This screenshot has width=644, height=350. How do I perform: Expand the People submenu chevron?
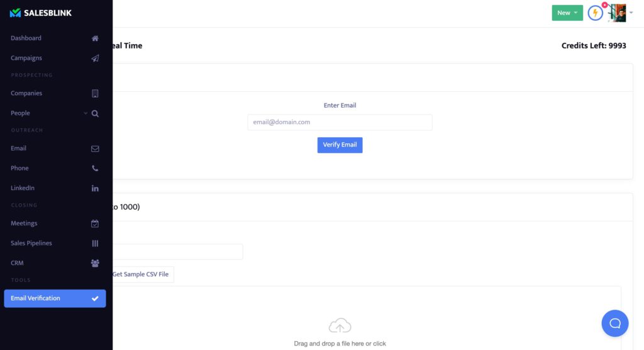pyautogui.click(x=86, y=113)
